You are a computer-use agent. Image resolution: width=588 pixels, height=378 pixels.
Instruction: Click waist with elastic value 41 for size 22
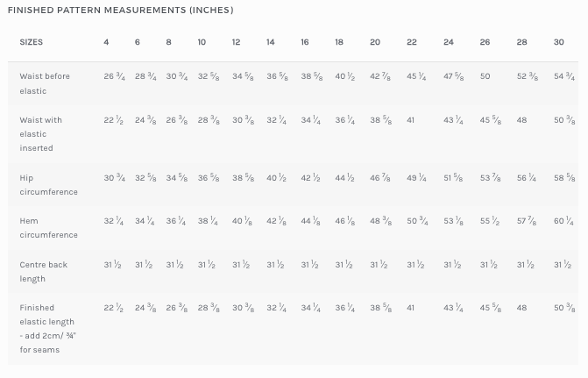click(x=410, y=120)
